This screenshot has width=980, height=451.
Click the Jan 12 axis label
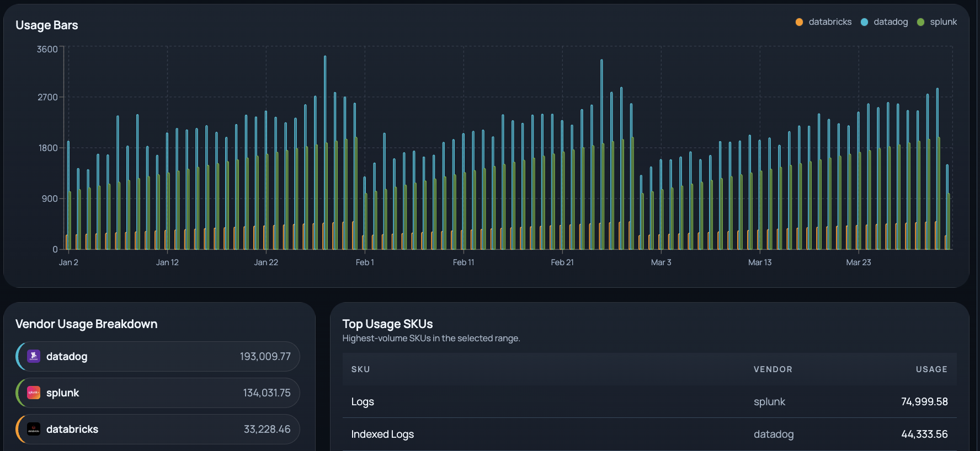(x=167, y=262)
